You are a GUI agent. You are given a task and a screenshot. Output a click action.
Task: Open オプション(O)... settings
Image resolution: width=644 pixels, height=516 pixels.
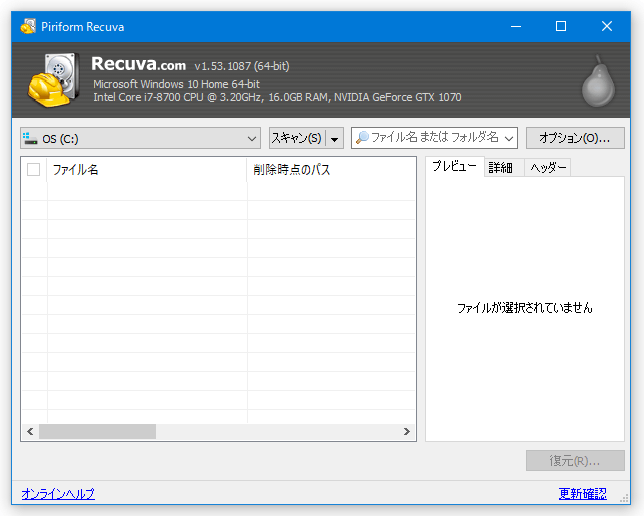[x=575, y=138]
